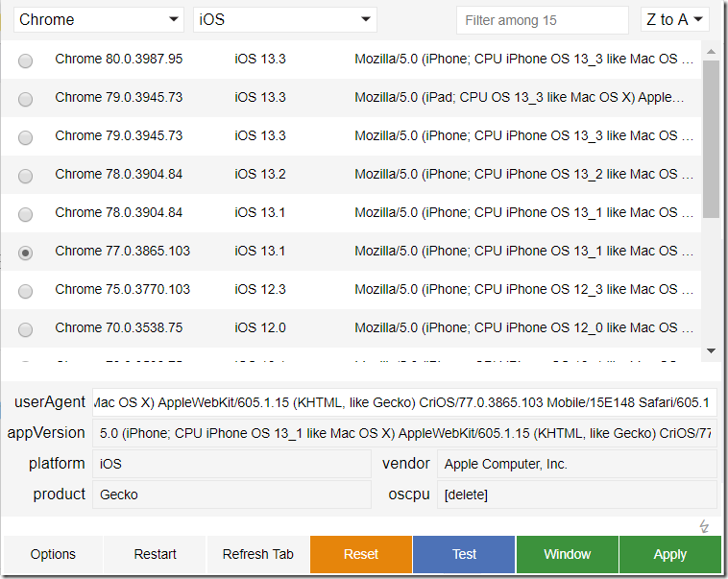Click the scrollbar up arrow
This screenshot has width=728, height=579.
click(x=711, y=52)
